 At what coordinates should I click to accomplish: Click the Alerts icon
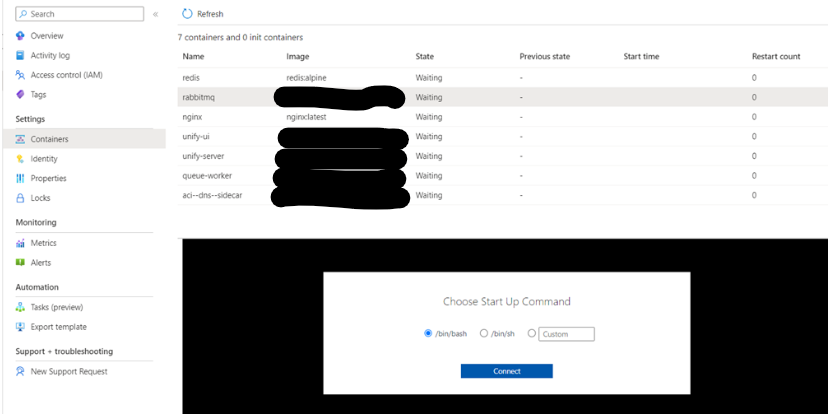[x=20, y=263]
